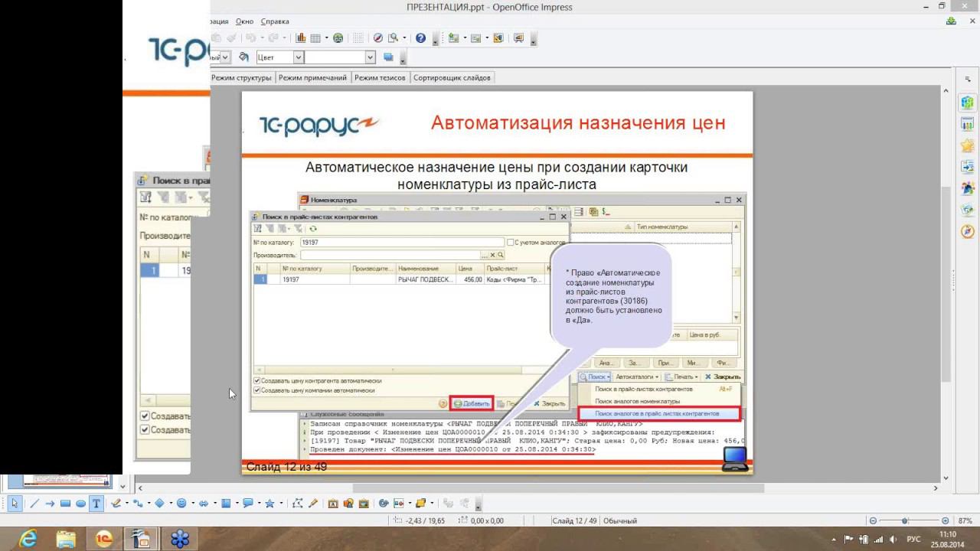This screenshot has width=980, height=551.
Task: Click the РУС language indicator in the tray
Action: 913,539
